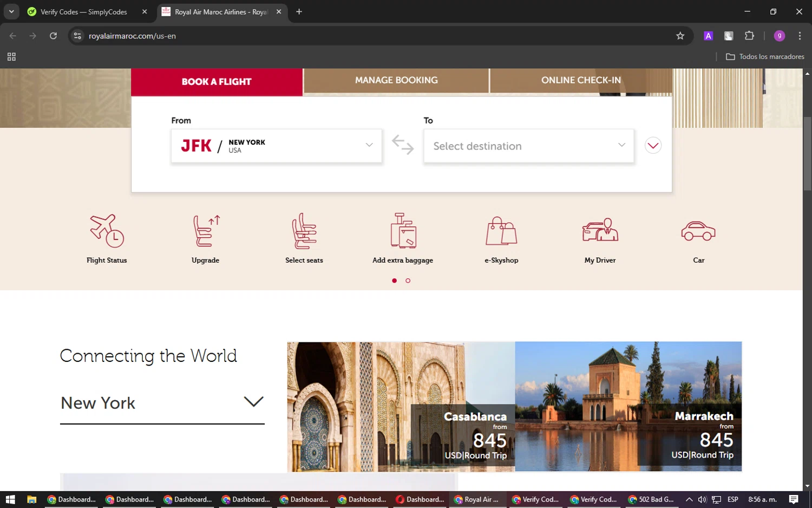
Task: Show the second services carousel page dot
Action: tap(408, 281)
